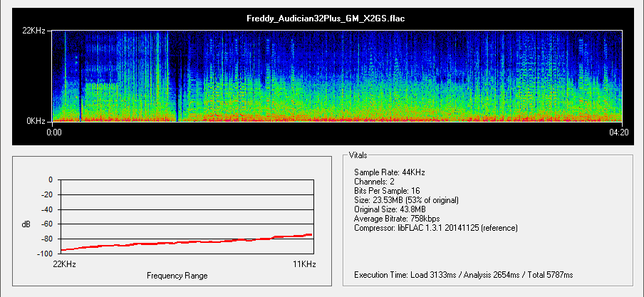Click the Size: 23.53MB entry
The width and height of the screenshot is (644, 297).
point(406,200)
